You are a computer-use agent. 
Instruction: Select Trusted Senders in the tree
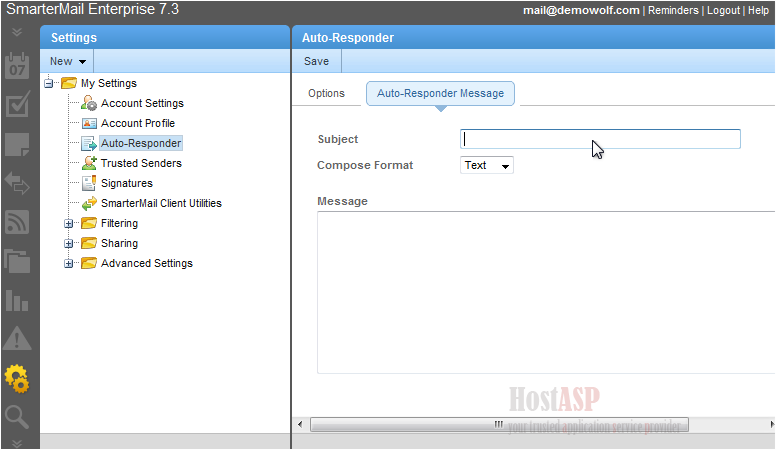tap(142, 163)
